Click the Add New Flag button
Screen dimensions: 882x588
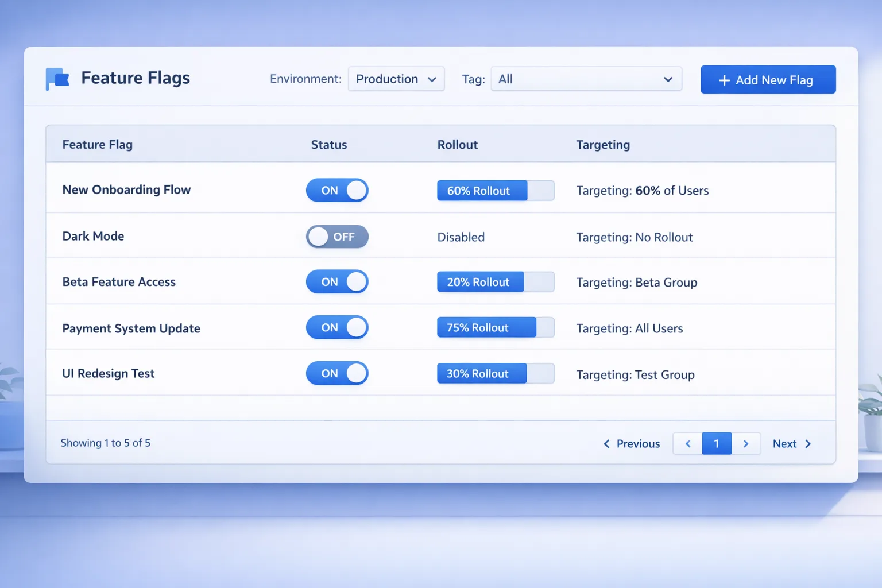pyautogui.click(x=768, y=79)
